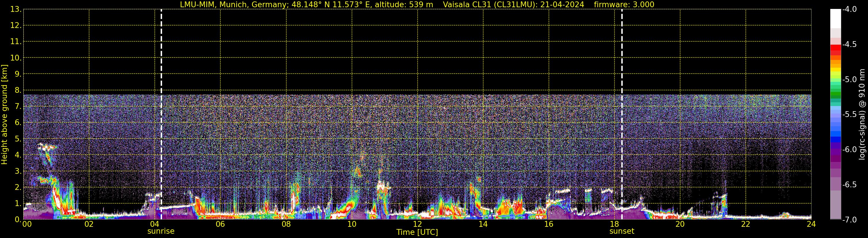Select the 12 tick on the time axis

[x=417, y=224]
